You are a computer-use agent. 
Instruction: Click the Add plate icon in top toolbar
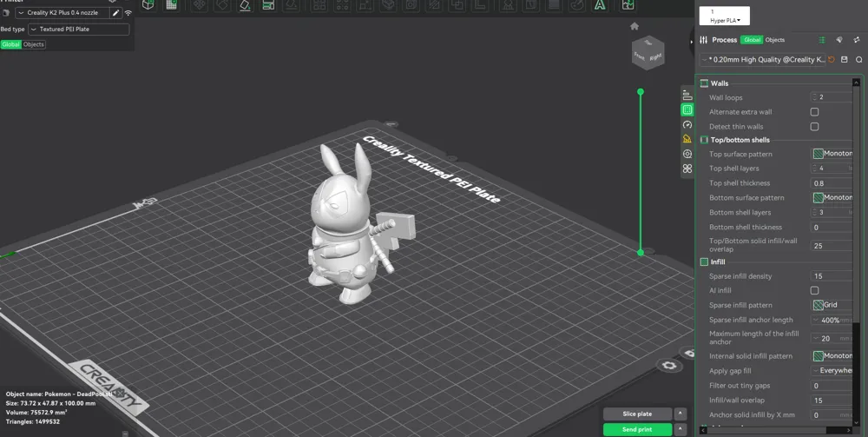click(x=172, y=5)
